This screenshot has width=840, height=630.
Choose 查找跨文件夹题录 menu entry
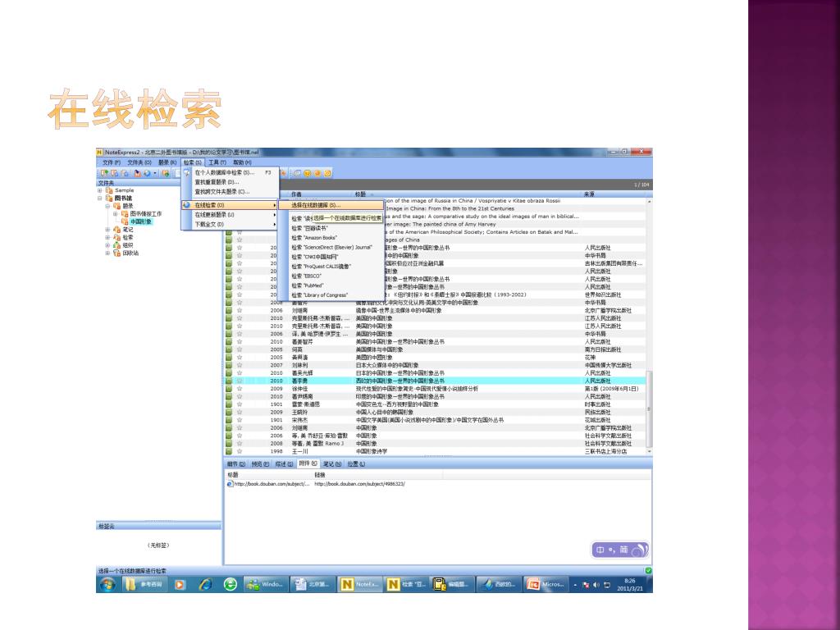pyautogui.click(x=230, y=192)
